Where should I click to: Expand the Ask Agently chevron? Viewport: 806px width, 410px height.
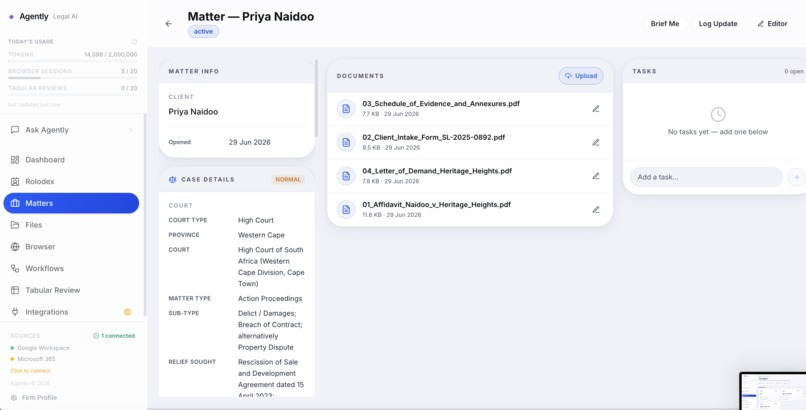click(x=131, y=130)
